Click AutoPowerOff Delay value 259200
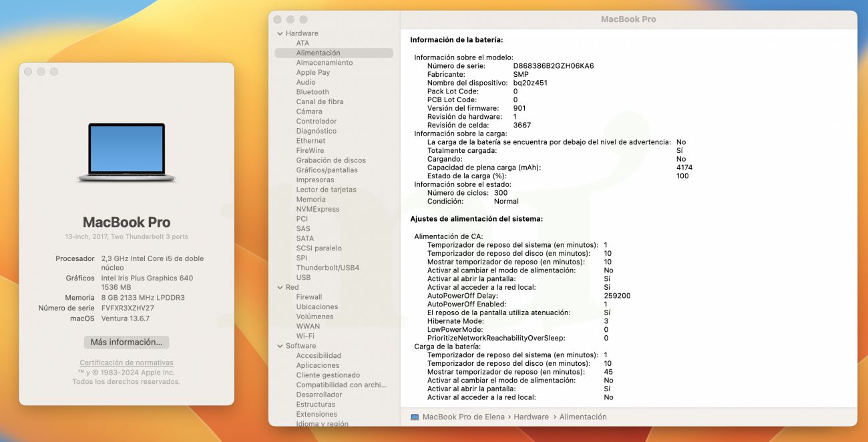The height and width of the screenshot is (442, 868). (617, 296)
